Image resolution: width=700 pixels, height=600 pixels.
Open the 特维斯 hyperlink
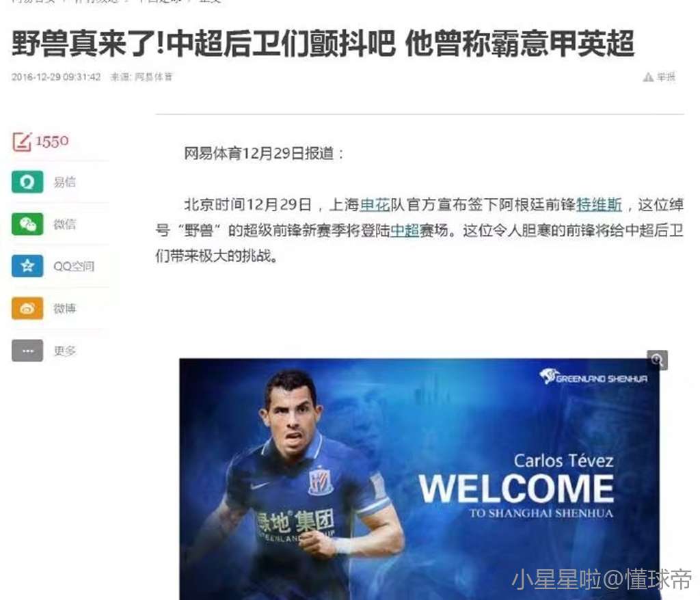[599, 205]
